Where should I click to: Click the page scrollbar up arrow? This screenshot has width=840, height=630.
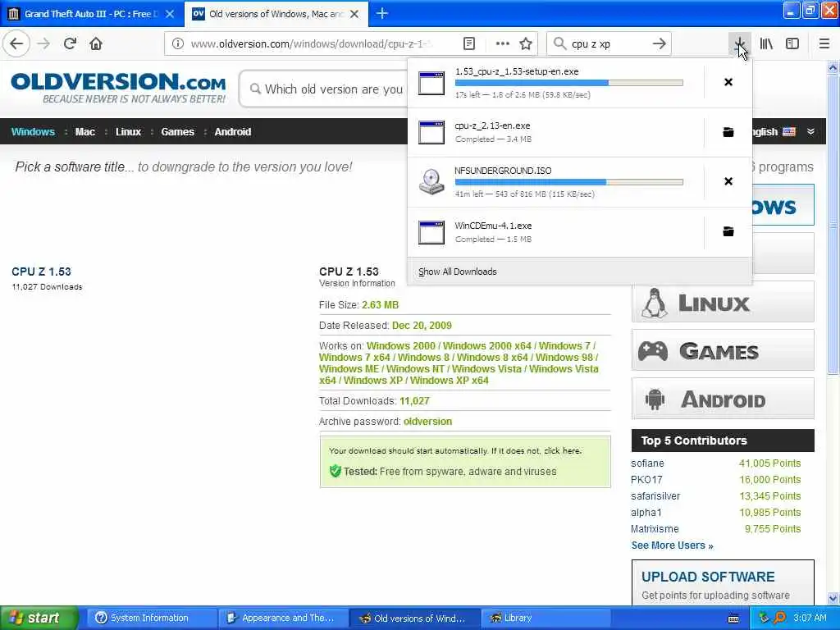833,67
